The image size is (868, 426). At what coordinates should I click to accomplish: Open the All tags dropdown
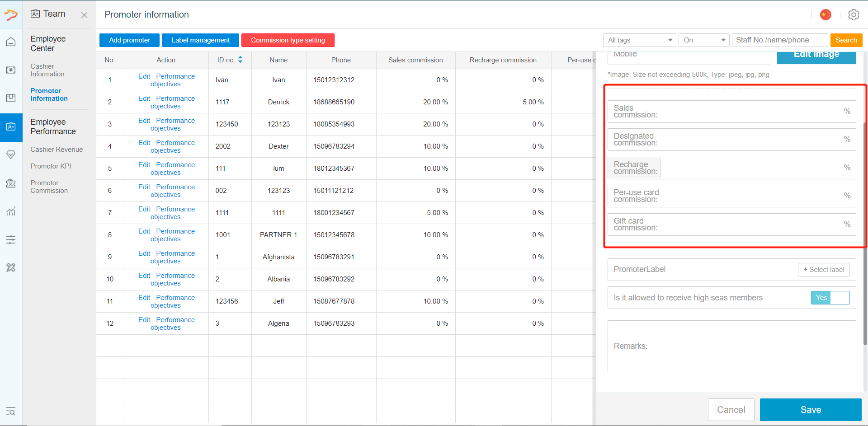[639, 40]
